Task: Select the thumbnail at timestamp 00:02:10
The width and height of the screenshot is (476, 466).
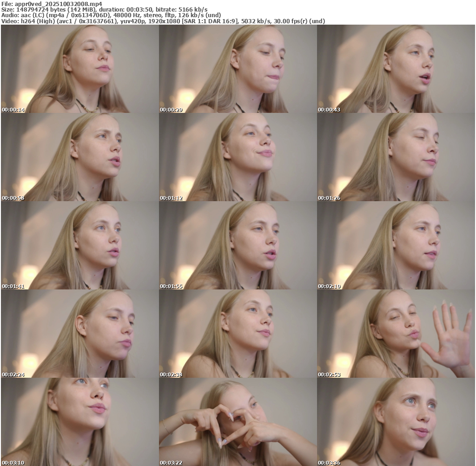Action: click(396, 245)
